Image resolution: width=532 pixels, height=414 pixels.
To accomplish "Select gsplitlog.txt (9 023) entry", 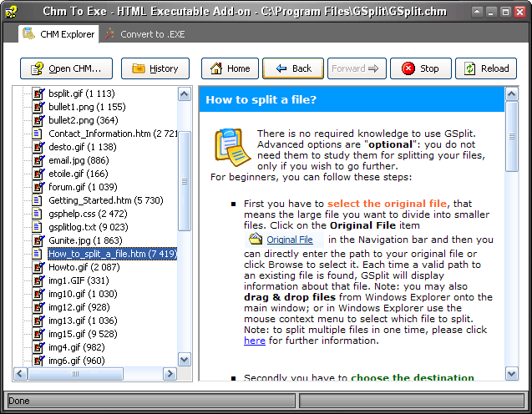I will [x=89, y=227].
